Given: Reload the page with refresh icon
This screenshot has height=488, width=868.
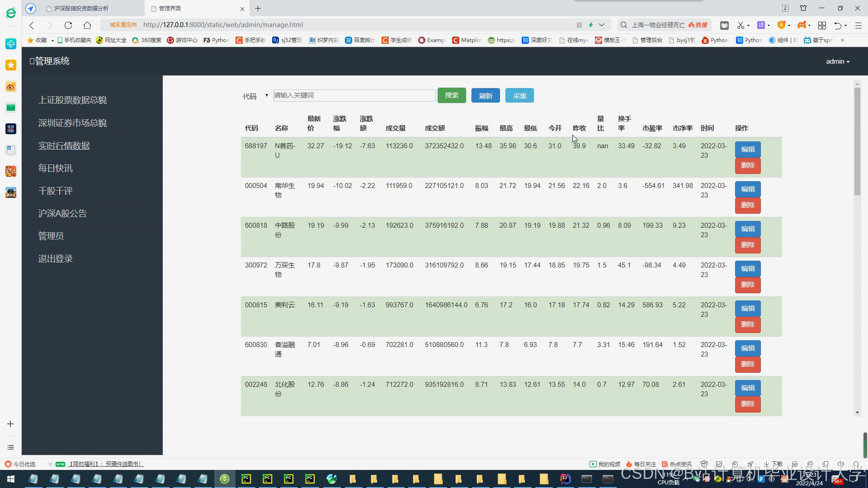Looking at the screenshot, I should tap(68, 25).
